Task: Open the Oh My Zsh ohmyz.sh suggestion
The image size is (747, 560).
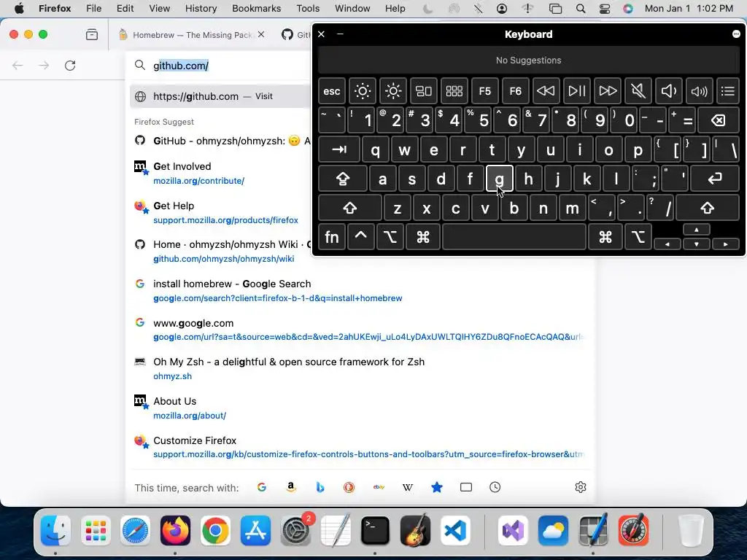Action: click(x=360, y=368)
